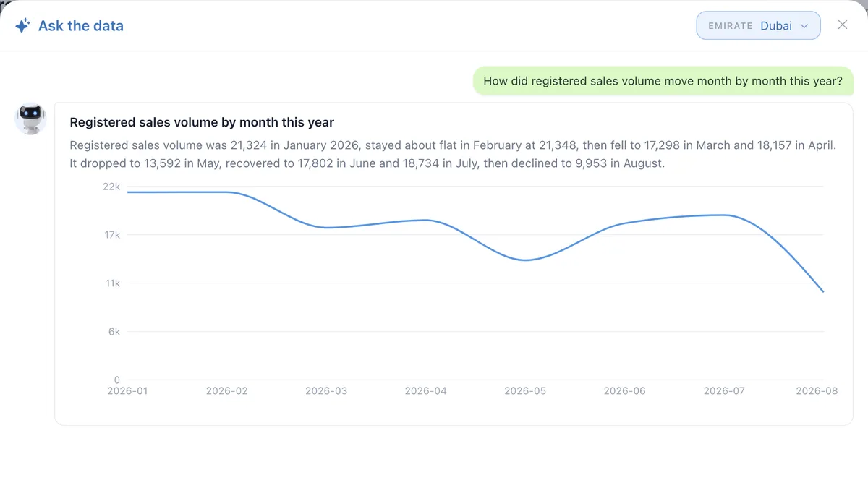Click the 11k y-axis label

pyautogui.click(x=112, y=283)
